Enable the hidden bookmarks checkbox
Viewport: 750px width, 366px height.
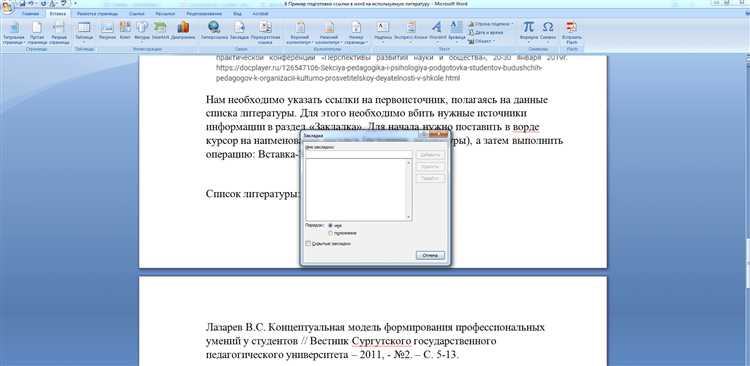pyautogui.click(x=308, y=244)
